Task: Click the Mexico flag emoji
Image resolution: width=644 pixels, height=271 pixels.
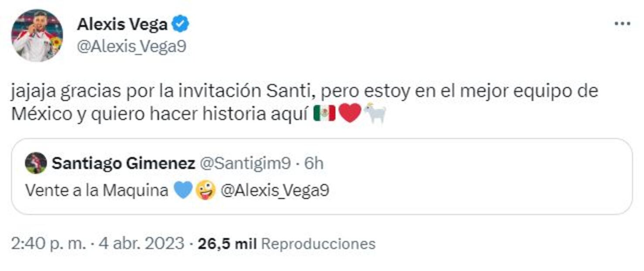Action: tap(324, 114)
